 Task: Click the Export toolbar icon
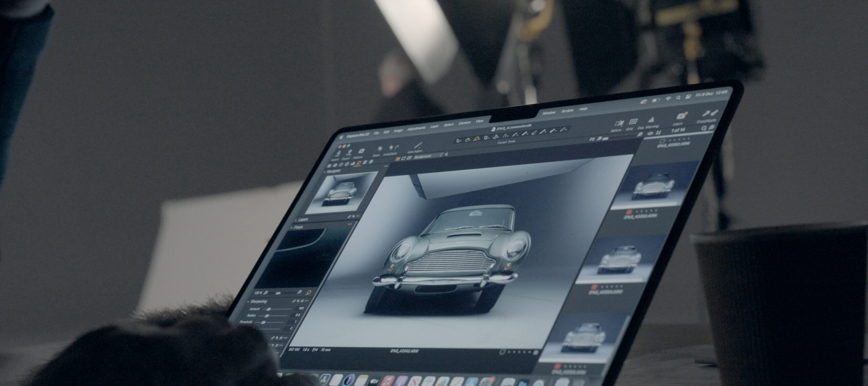coord(350,153)
